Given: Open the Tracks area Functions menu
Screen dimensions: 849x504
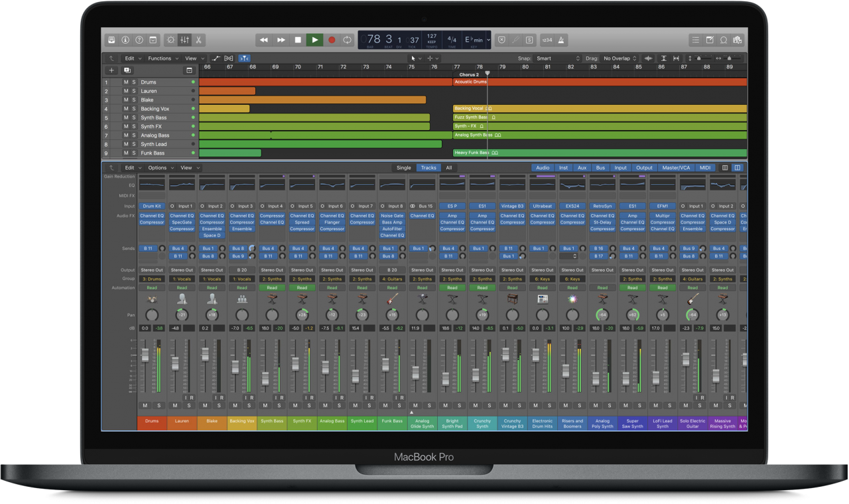Looking at the screenshot, I should point(162,58).
